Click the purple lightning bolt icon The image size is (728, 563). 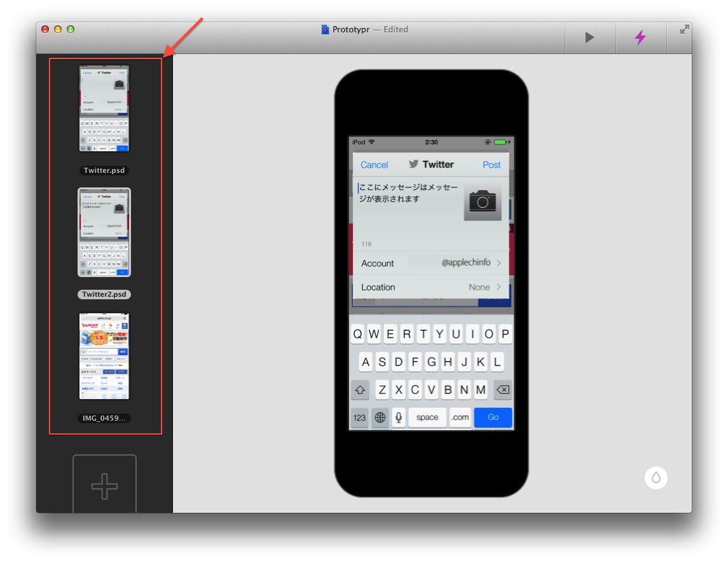pyautogui.click(x=640, y=37)
